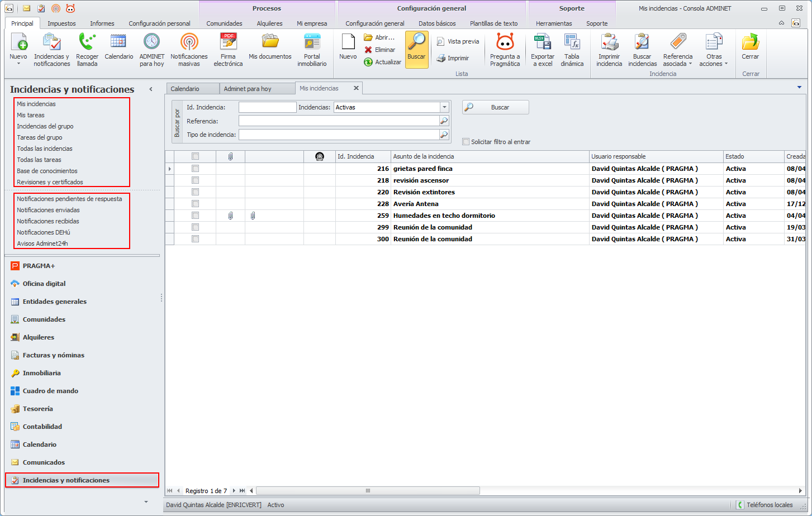
Task: Open Incidencias y notificaciones ribbon tool
Action: click(x=51, y=42)
